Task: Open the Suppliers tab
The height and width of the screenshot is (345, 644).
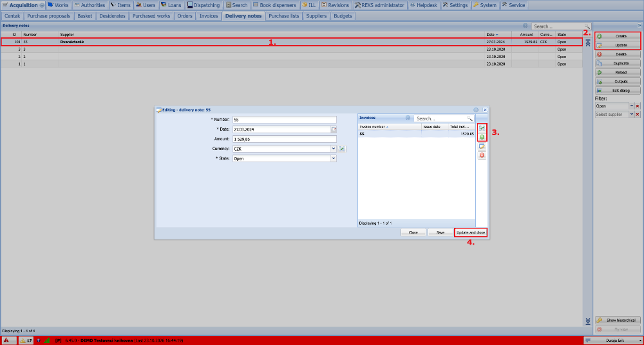Action: coord(316,16)
